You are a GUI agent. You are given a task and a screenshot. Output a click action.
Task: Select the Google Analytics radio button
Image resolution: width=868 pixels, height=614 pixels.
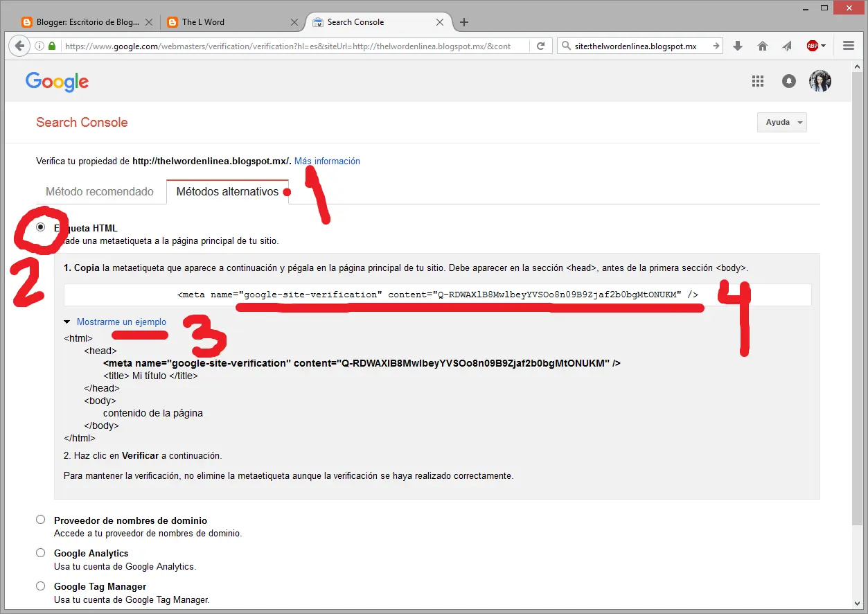(41, 552)
